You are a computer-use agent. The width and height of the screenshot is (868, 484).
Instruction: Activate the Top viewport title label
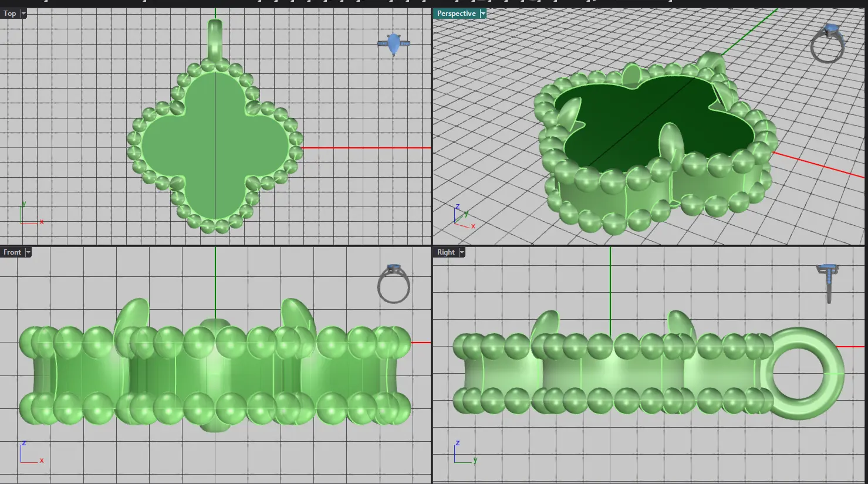(10, 13)
